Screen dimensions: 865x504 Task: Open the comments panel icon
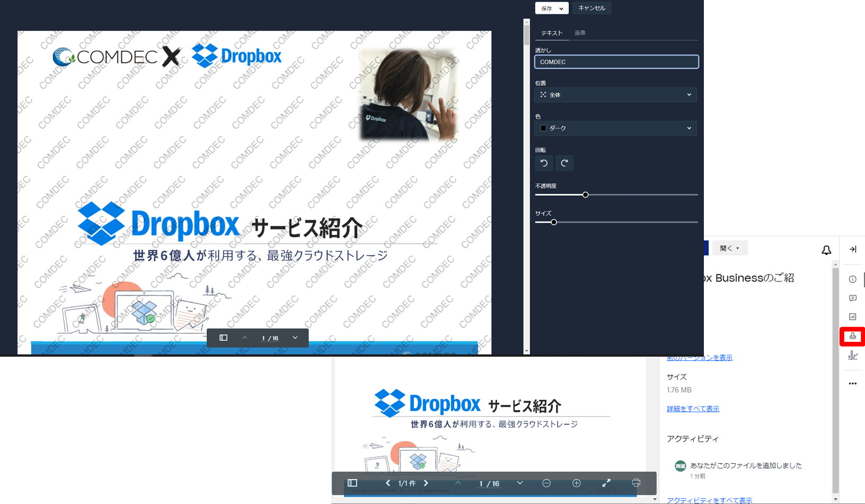point(853,298)
